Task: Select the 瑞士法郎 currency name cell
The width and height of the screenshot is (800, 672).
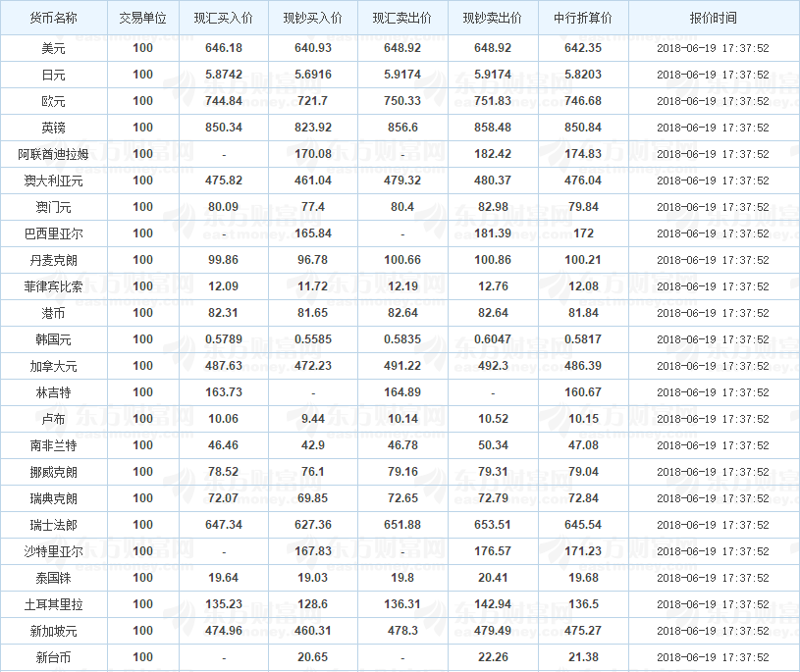Action: tap(54, 526)
